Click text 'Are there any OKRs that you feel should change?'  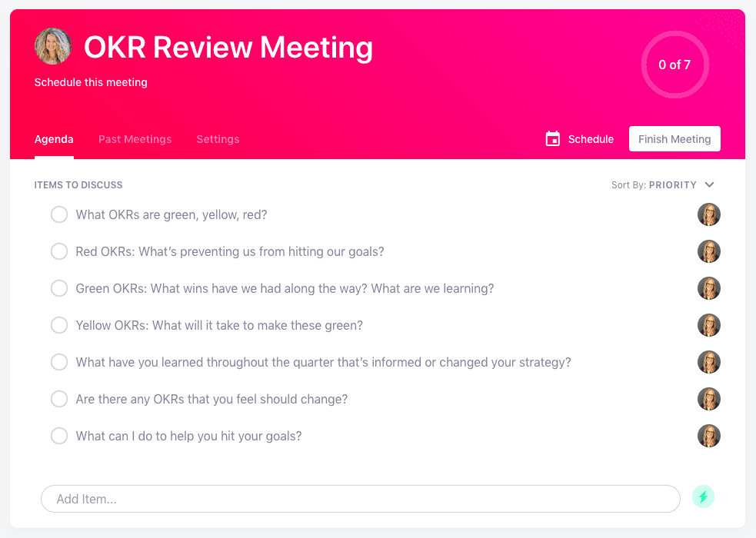(211, 400)
